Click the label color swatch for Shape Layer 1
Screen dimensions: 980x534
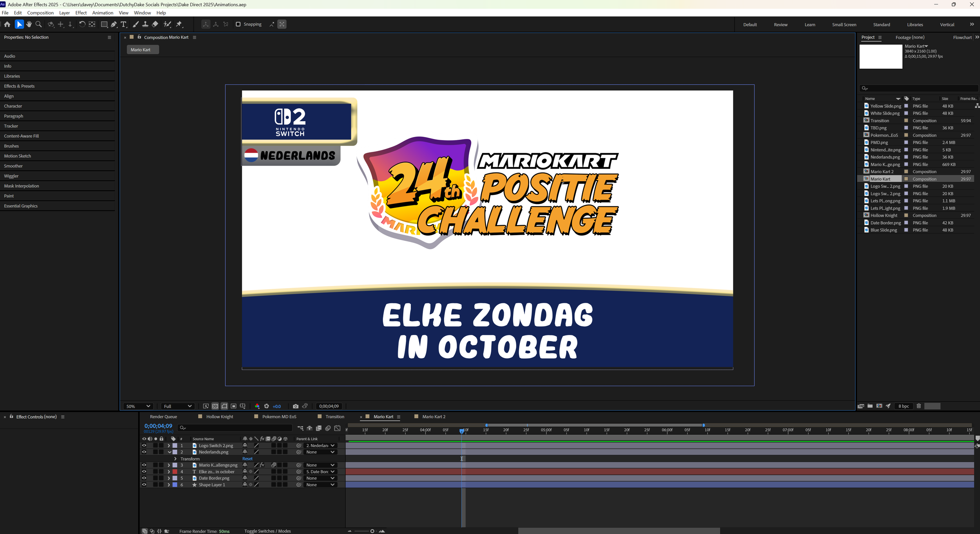(x=175, y=485)
